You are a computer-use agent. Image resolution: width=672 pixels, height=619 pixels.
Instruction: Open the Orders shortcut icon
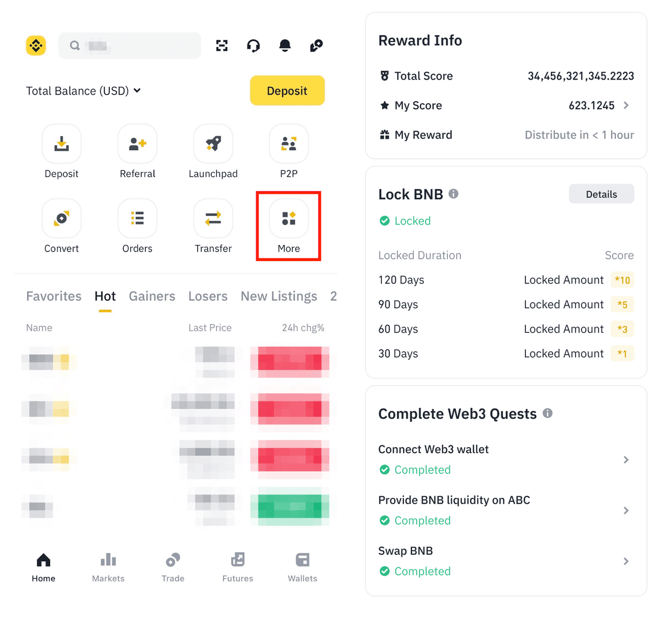[x=137, y=218]
